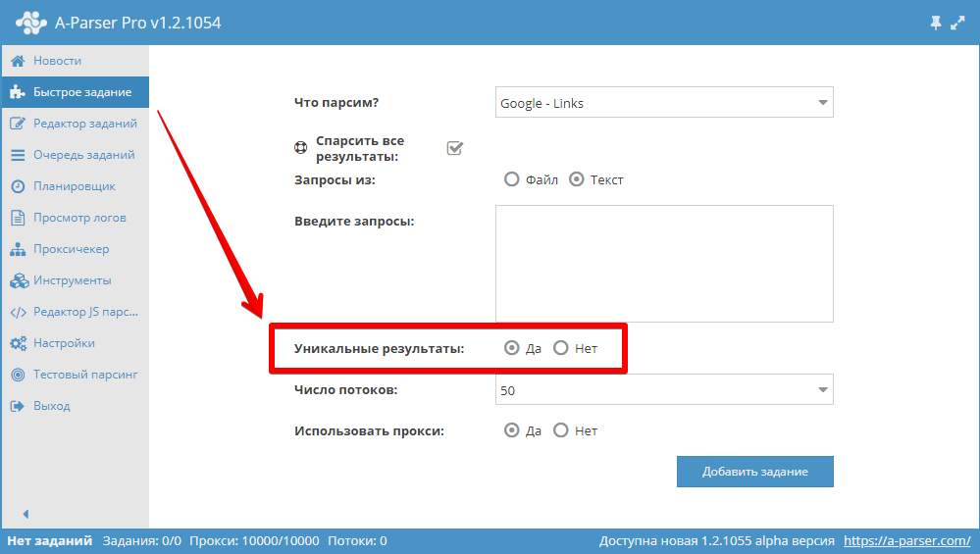Click the pencil icon for Редактор заданий
The width and height of the screenshot is (980, 554).
[x=18, y=123]
